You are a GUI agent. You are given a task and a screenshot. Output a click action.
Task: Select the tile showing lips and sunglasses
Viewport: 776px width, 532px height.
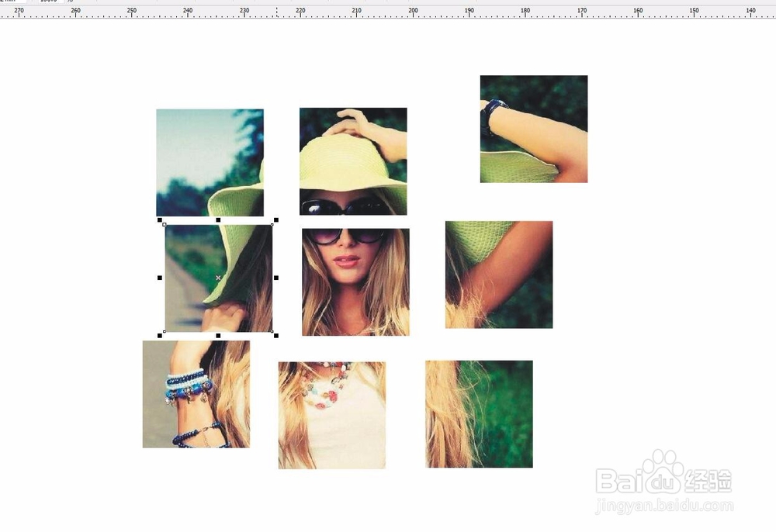tap(356, 282)
